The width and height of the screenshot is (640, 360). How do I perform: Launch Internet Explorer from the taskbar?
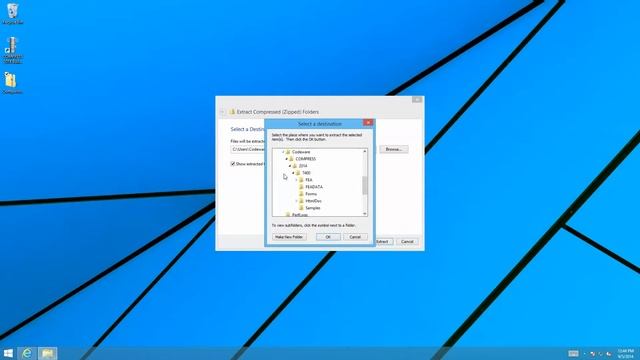(x=27, y=353)
